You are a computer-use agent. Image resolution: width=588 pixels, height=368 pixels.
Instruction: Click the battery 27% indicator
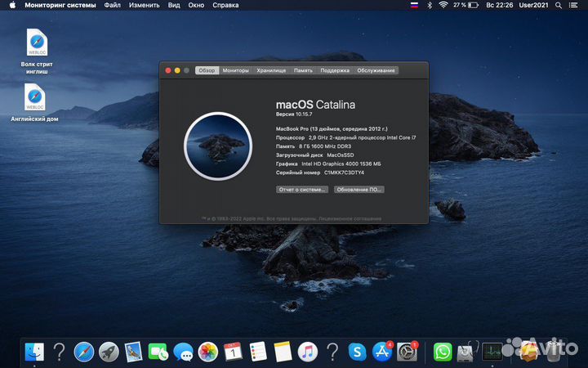point(465,5)
